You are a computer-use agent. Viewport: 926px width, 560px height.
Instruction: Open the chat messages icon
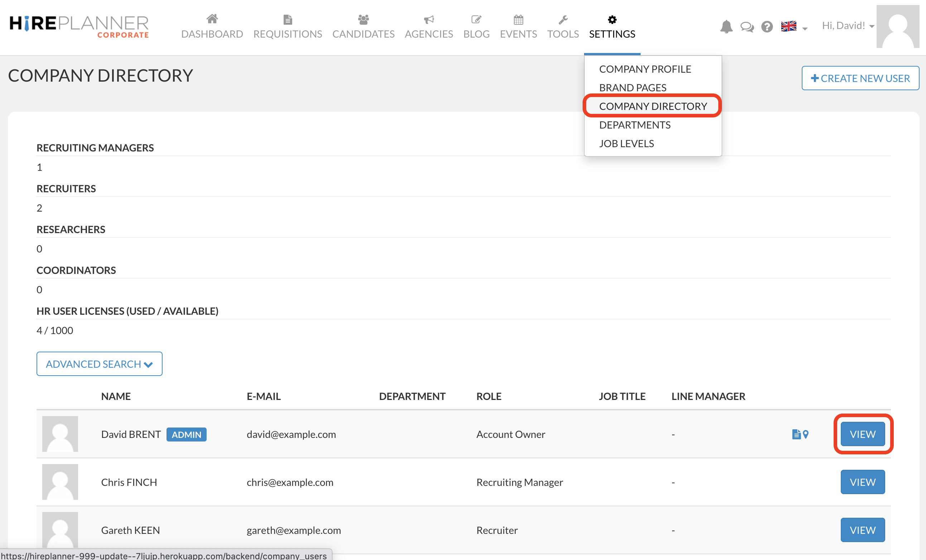click(x=747, y=27)
